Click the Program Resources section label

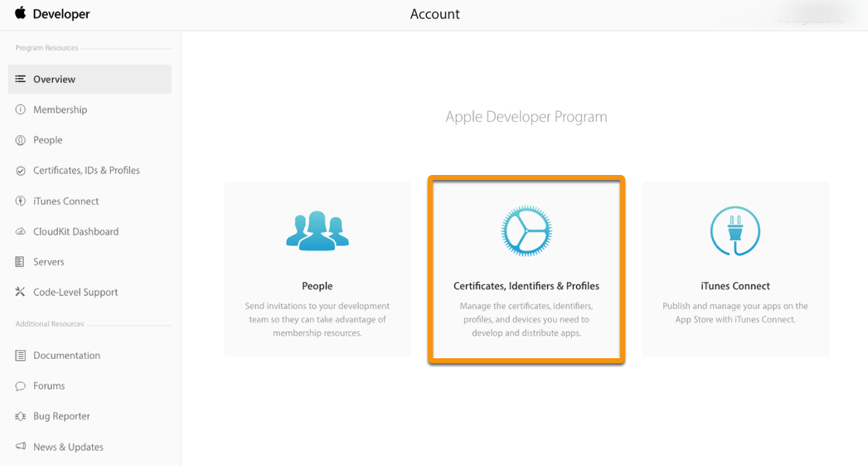tap(46, 48)
